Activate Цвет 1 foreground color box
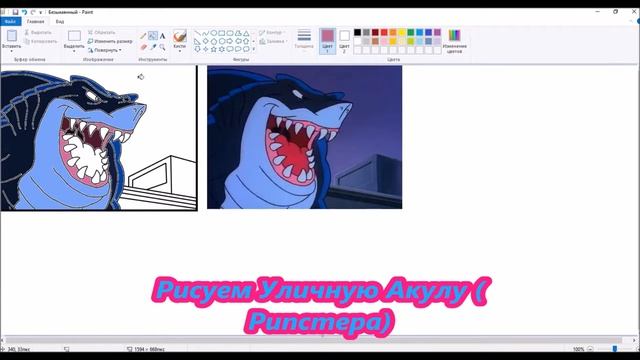The height and width of the screenshot is (360, 640). tap(327, 41)
